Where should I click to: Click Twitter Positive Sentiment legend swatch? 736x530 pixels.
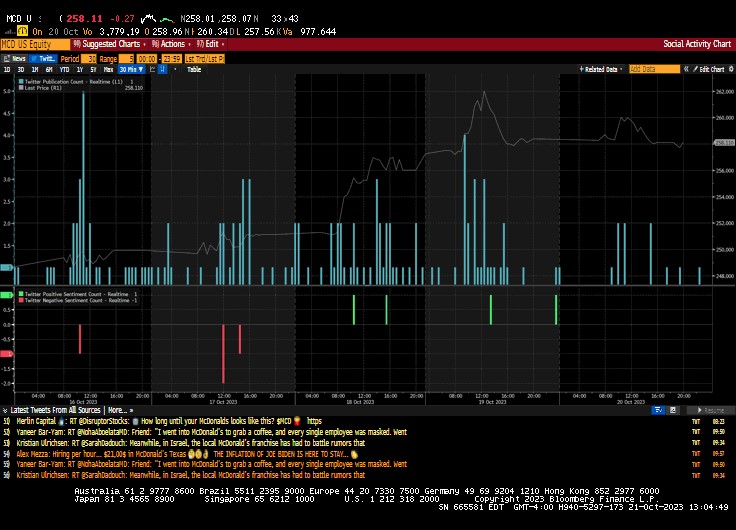pyautogui.click(x=21, y=294)
